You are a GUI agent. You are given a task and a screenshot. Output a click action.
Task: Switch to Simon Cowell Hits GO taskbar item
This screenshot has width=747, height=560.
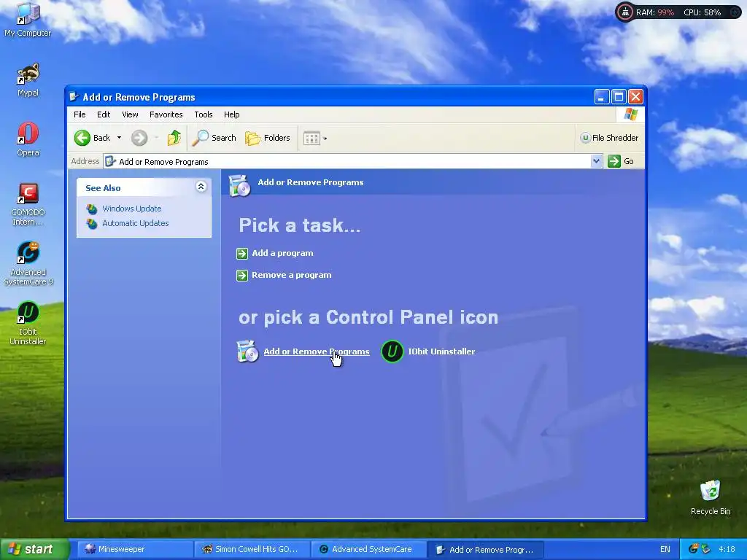click(252, 550)
